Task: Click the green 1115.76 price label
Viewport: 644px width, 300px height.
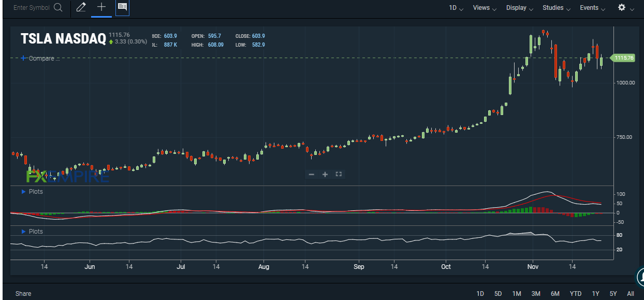Action: (623, 58)
